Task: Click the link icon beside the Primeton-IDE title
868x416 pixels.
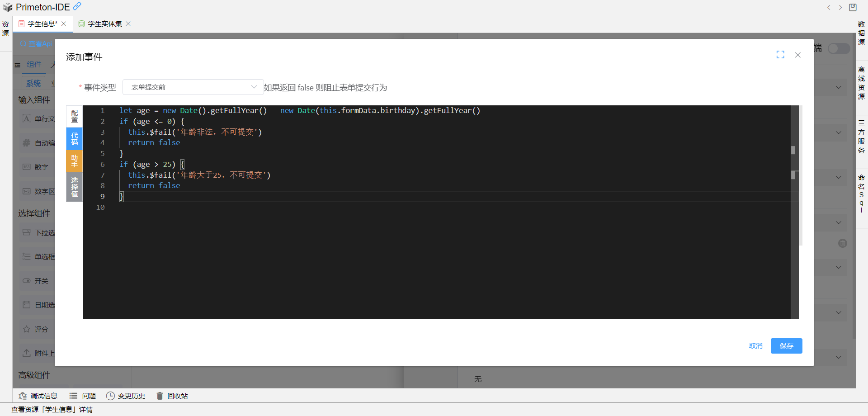Action: click(77, 6)
